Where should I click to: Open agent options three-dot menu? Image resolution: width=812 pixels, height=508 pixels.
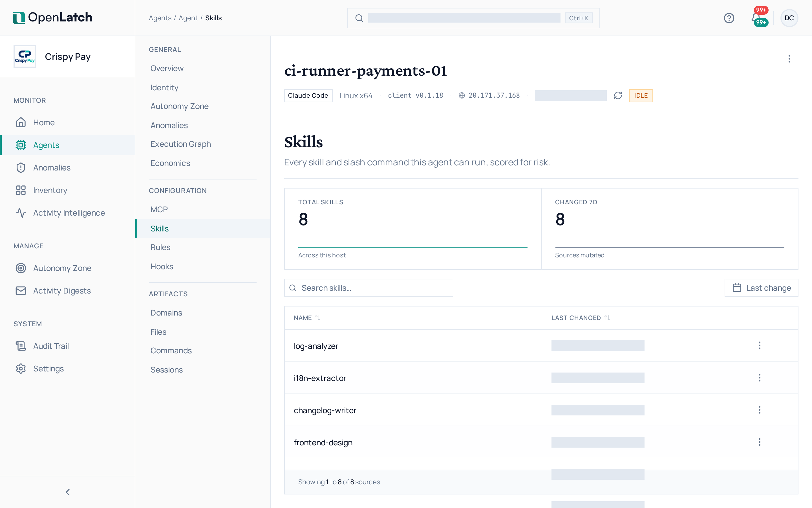click(x=789, y=59)
